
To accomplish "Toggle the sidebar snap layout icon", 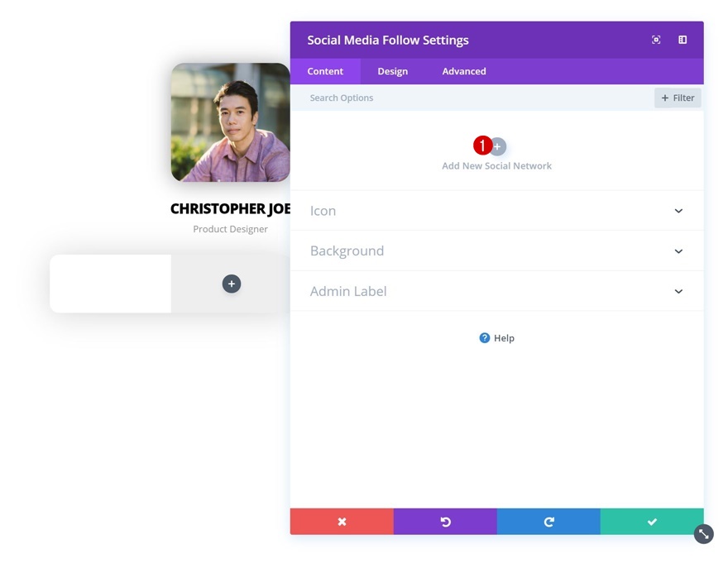I will [x=682, y=40].
